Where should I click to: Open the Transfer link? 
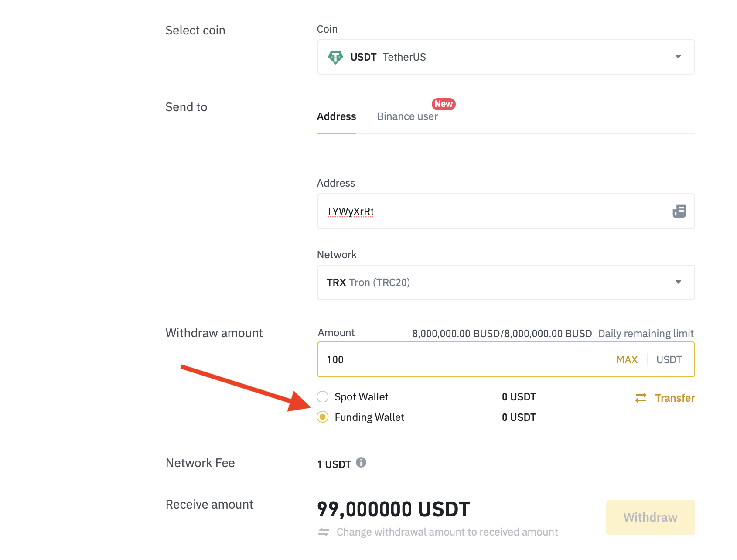[x=675, y=397]
